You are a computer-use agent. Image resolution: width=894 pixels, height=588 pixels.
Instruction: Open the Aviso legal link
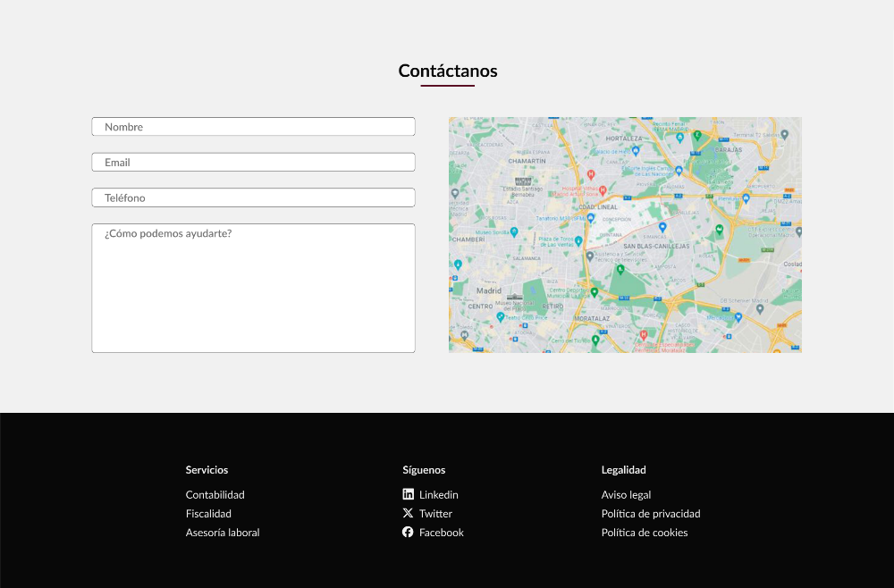coord(626,494)
